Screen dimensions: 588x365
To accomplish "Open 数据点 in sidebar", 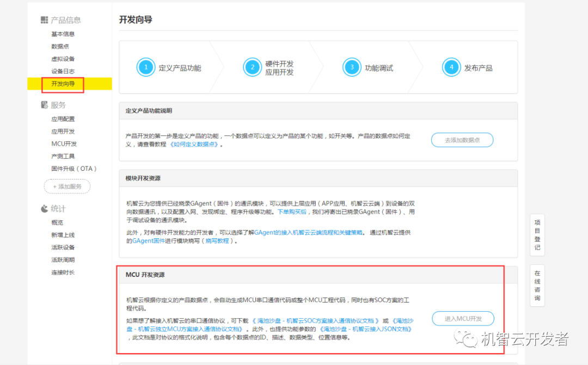I will pyautogui.click(x=60, y=46).
